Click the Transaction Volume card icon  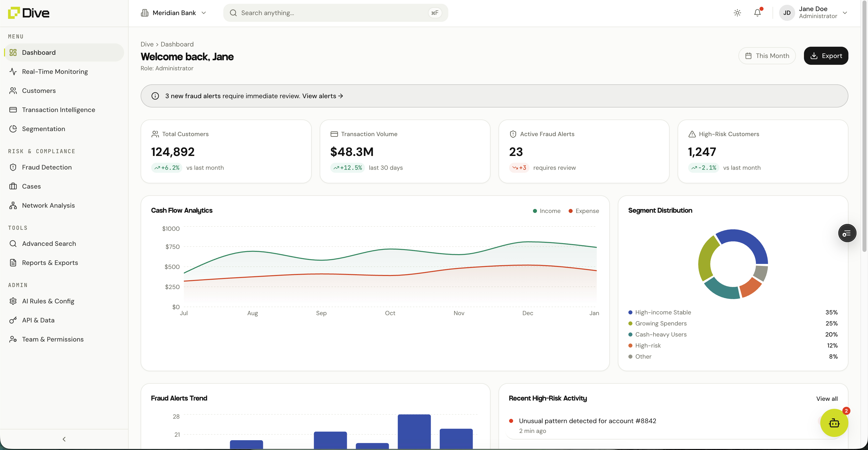click(x=334, y=134)
